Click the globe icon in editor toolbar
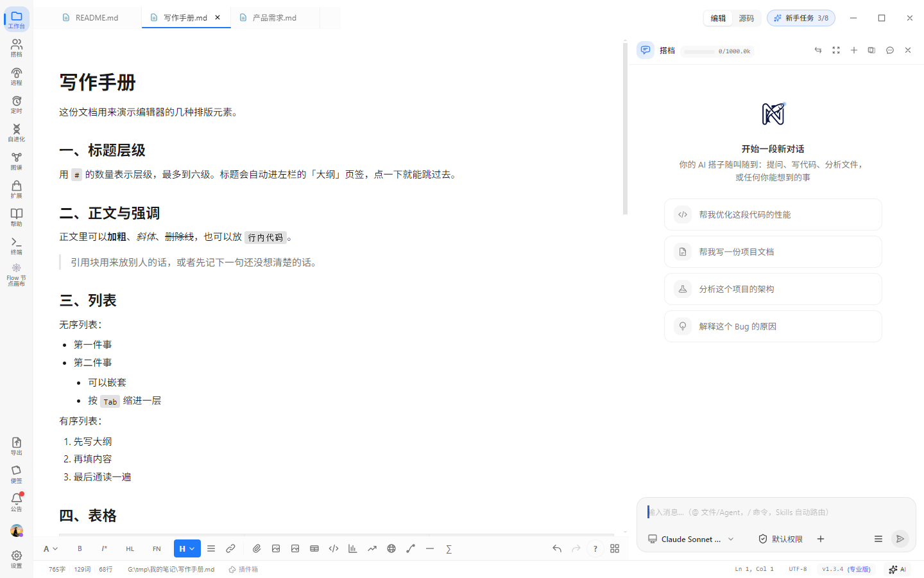Screen dimensions: 924x578 (391, 548)
